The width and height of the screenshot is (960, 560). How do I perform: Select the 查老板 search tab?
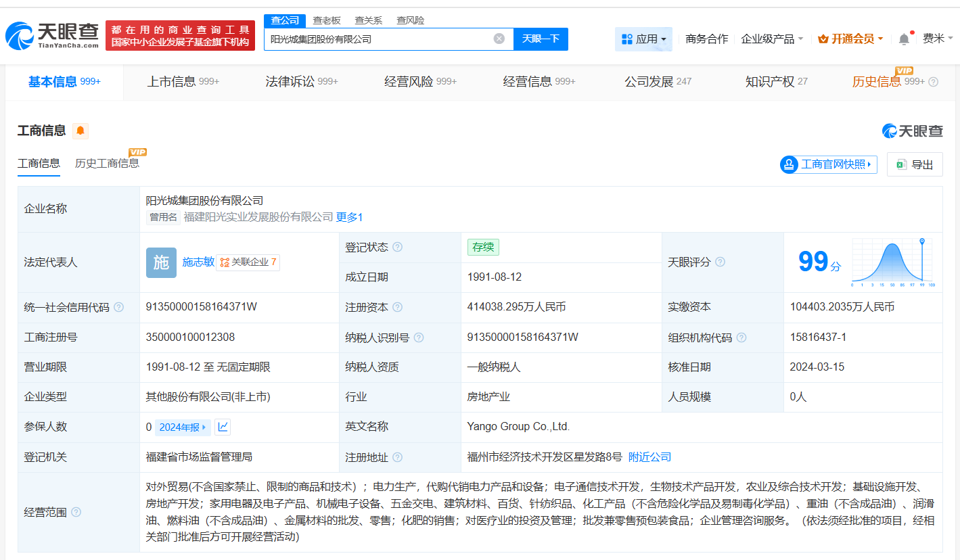coord(327,20)
